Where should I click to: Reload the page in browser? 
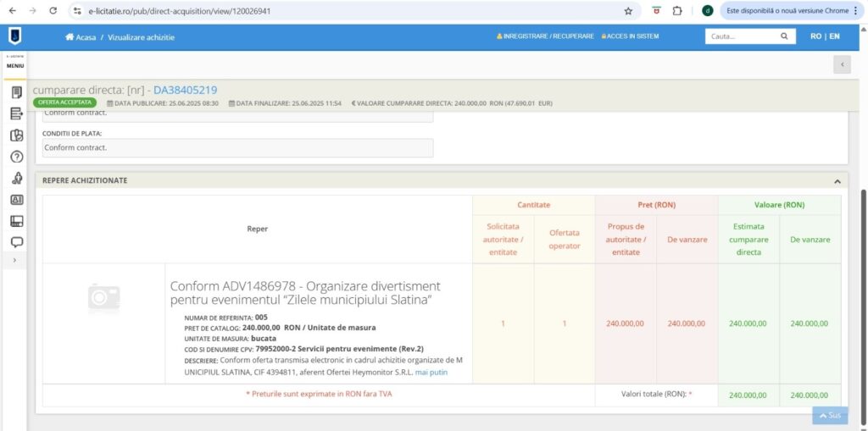tap(53, 11)
